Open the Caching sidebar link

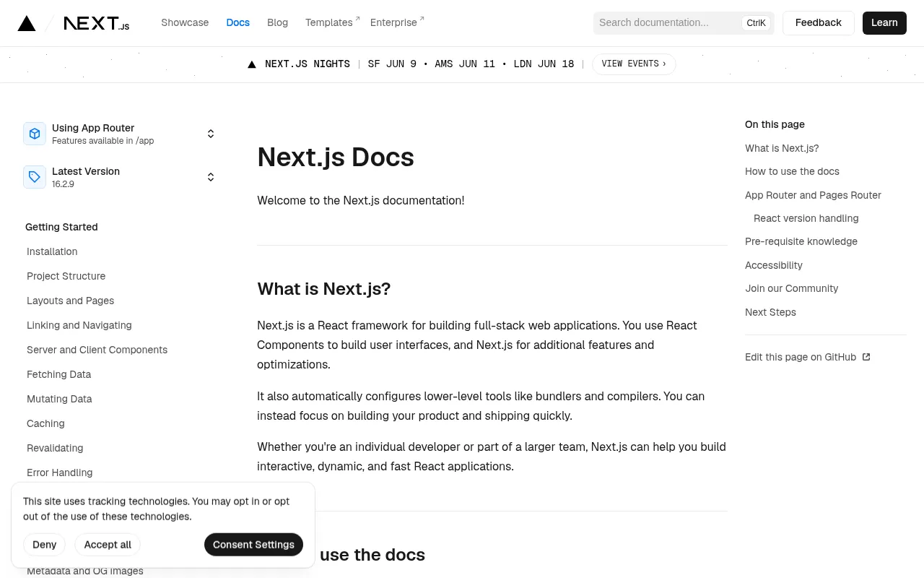click(x=45, y=423)
